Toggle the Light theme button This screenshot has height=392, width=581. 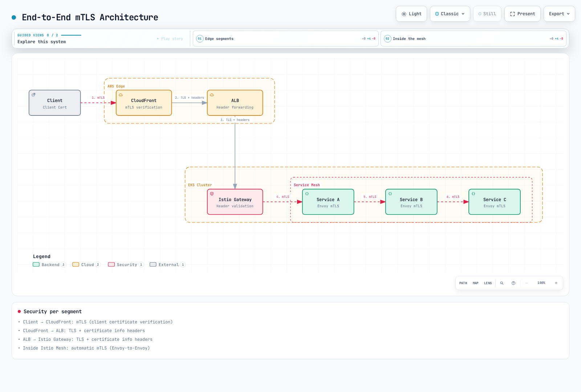411,14
